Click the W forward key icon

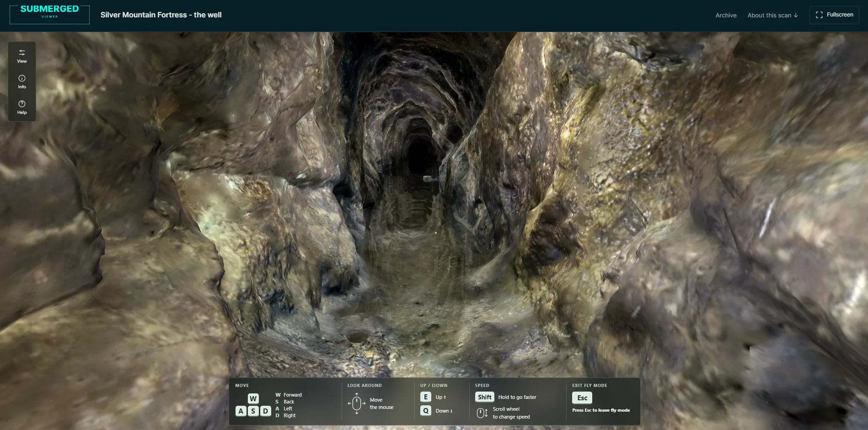pyautogui.click(x=253, y=398)
